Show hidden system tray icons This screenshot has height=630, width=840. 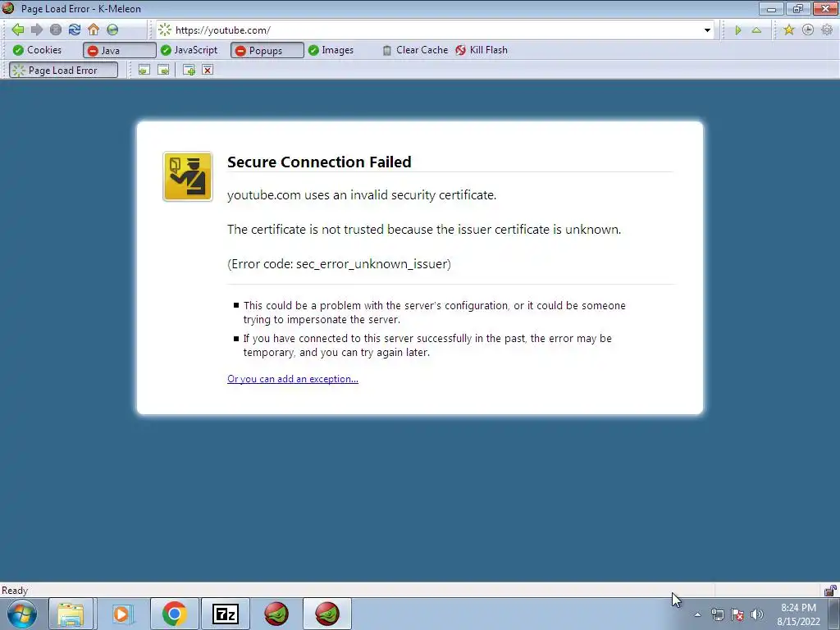coord(697,614)
